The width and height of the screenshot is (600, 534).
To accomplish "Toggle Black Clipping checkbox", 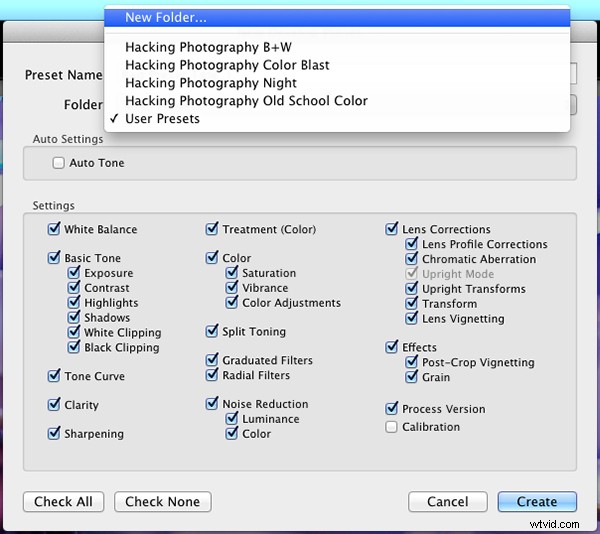I will [73, 347].
